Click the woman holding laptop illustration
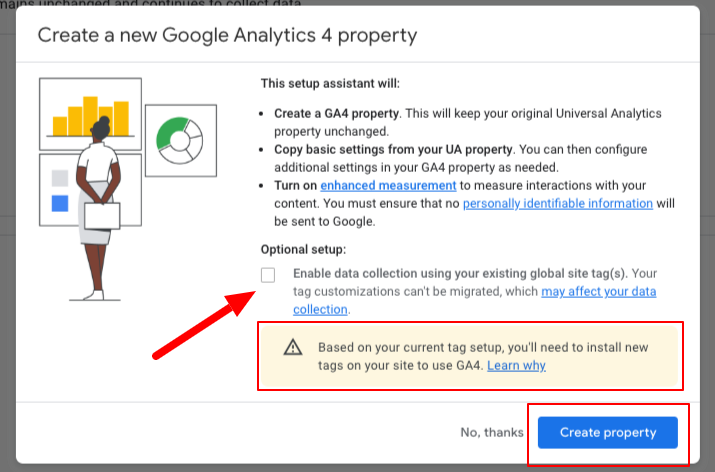The height and width of the screenshot is (472, 715). [x=99, y=208]
